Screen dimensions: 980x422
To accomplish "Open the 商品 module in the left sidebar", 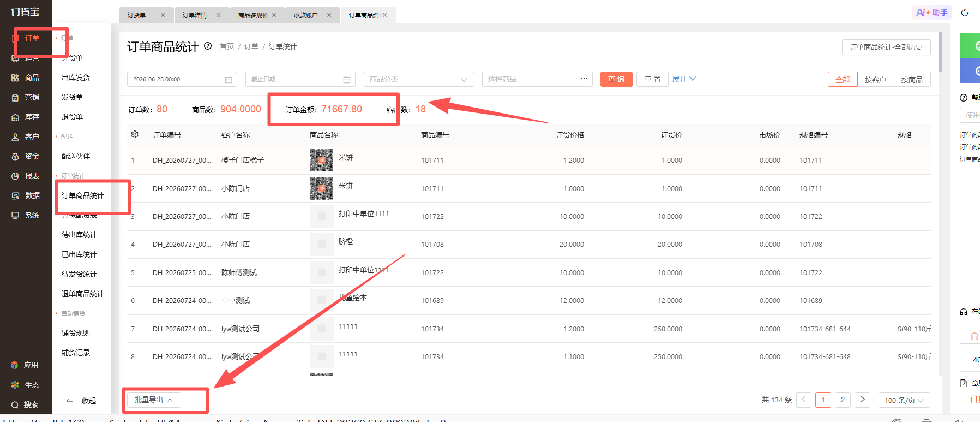I will (26, 78).
